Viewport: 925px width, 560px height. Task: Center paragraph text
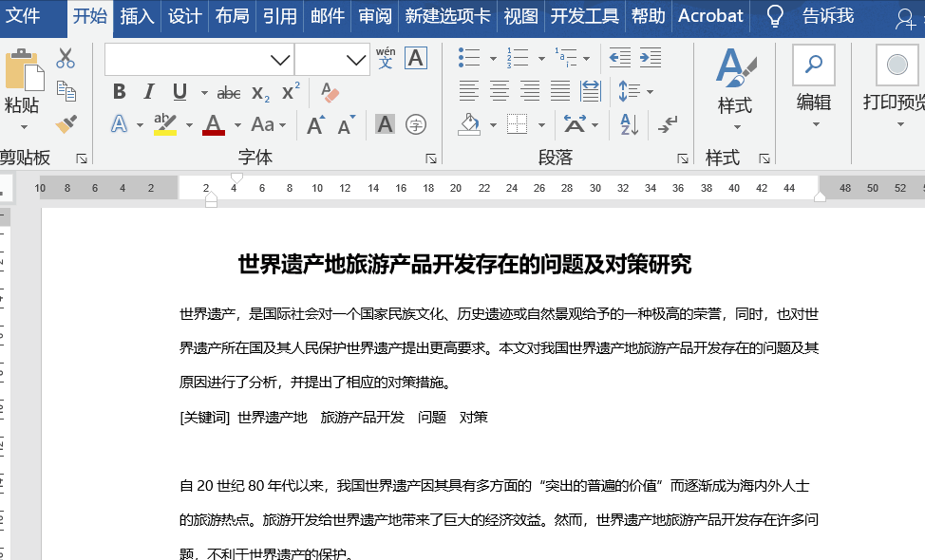500,91
